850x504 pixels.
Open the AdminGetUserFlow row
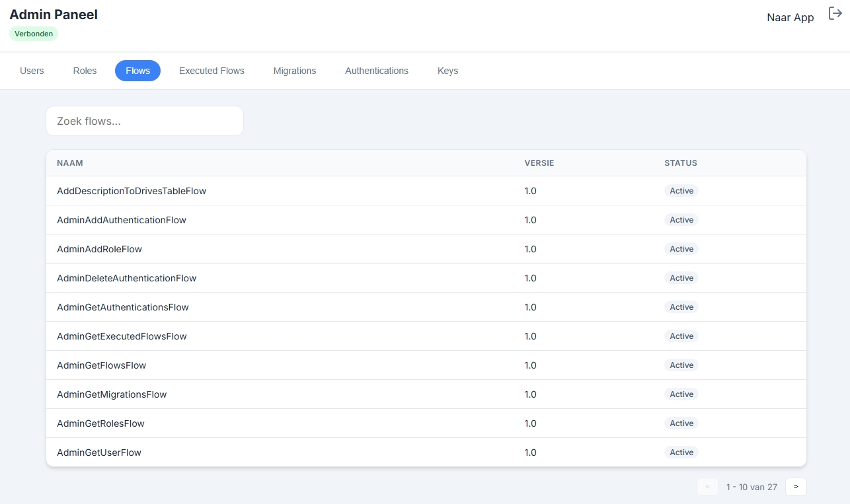tap(99, 452)
